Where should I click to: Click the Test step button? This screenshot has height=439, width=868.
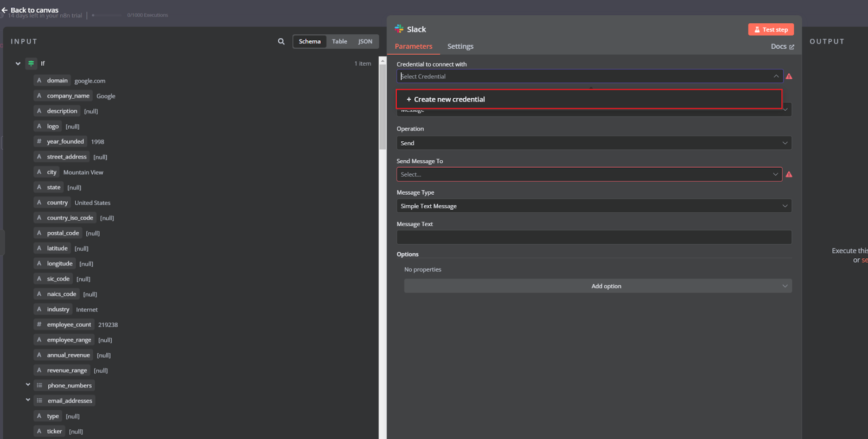[771, 29]
